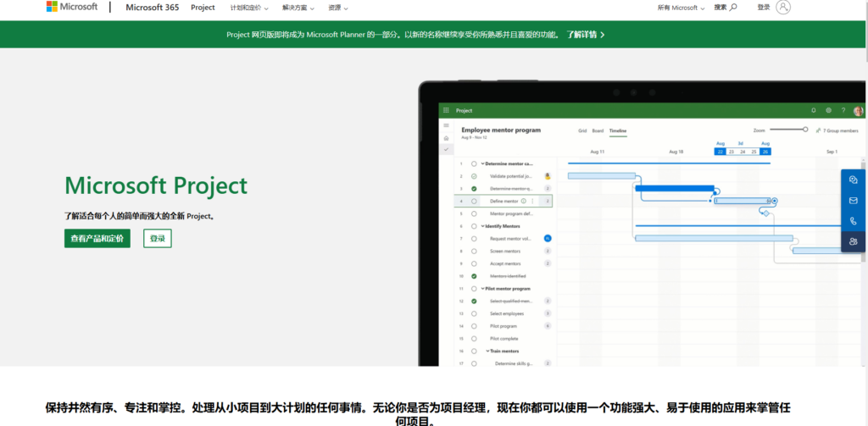Viewport: 868px width, 426px height.
Task: Open the app launcher waffle in the Project app
Action: pos(446,110)
